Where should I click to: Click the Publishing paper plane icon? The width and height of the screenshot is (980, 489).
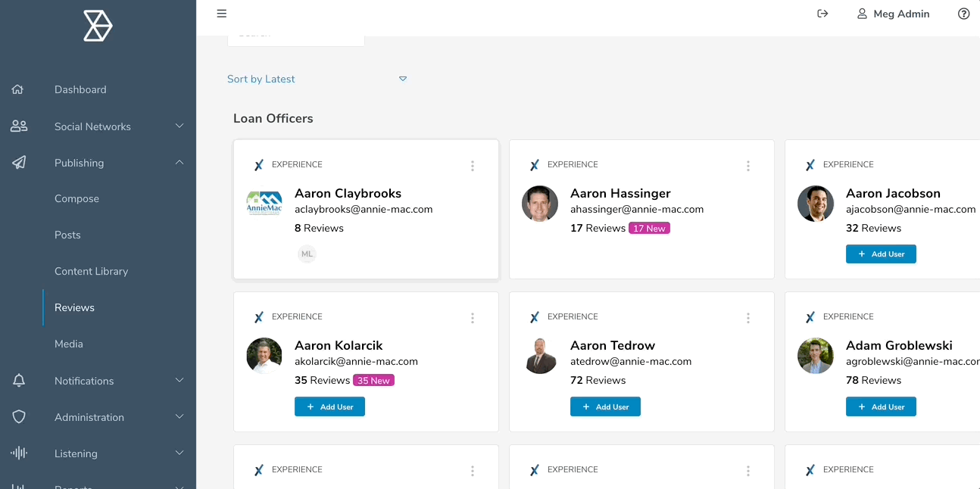[x=19, y=163]
